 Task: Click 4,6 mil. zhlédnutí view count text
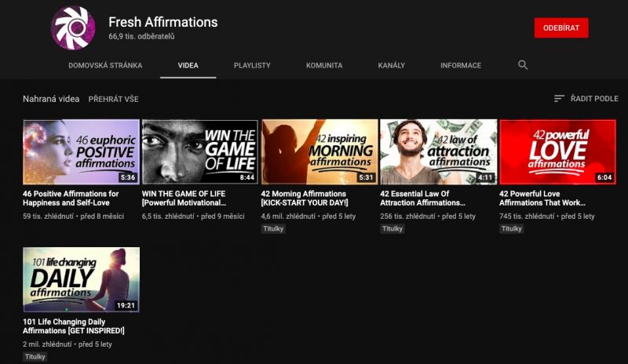click(288, 217)
